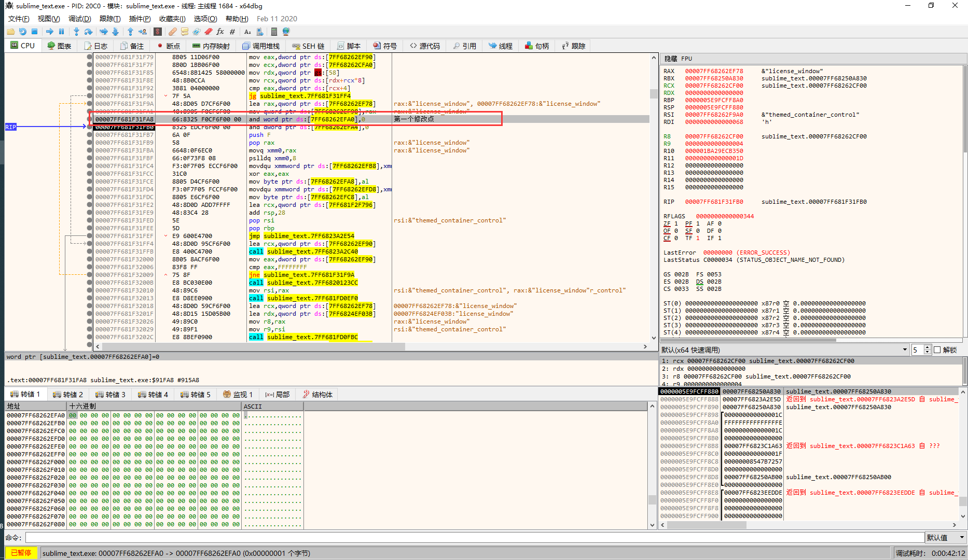Run the program with the blue arrow icon

(x=50, y=32)
